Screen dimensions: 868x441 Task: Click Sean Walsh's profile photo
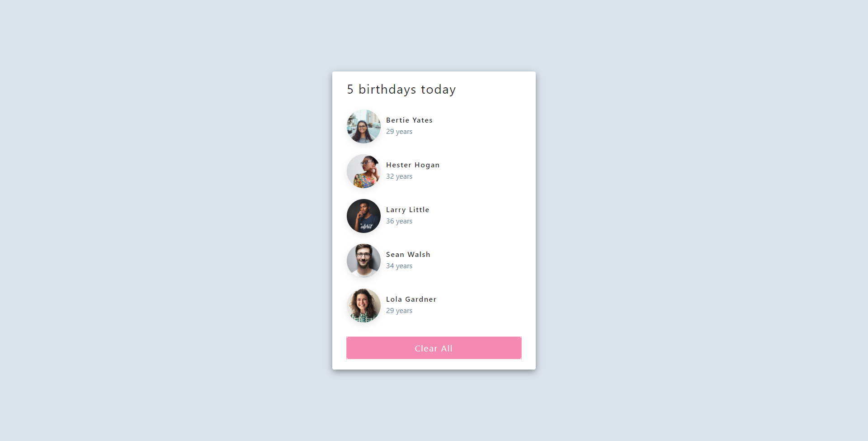point(363,261)
